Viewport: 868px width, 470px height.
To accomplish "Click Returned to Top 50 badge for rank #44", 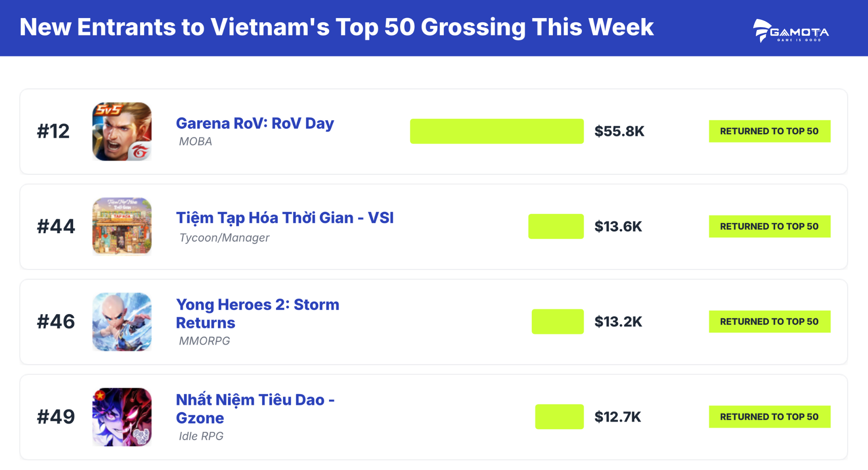I will (769, 226).
